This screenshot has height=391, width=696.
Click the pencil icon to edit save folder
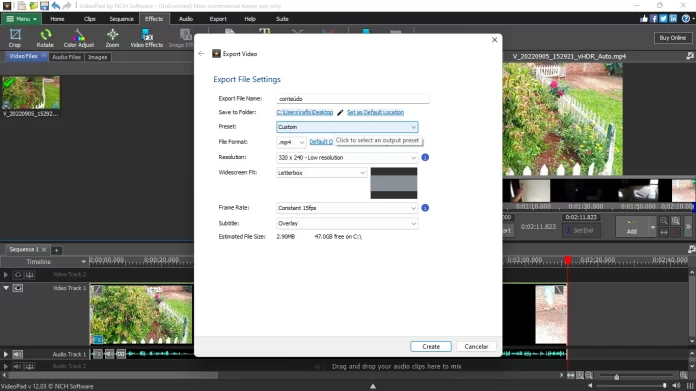[x=340, y=112]
